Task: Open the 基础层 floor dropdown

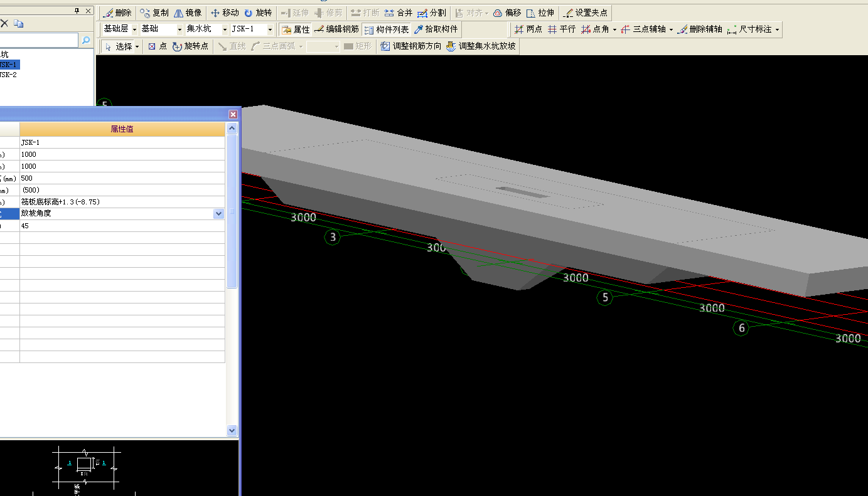Action: (134, 29)
